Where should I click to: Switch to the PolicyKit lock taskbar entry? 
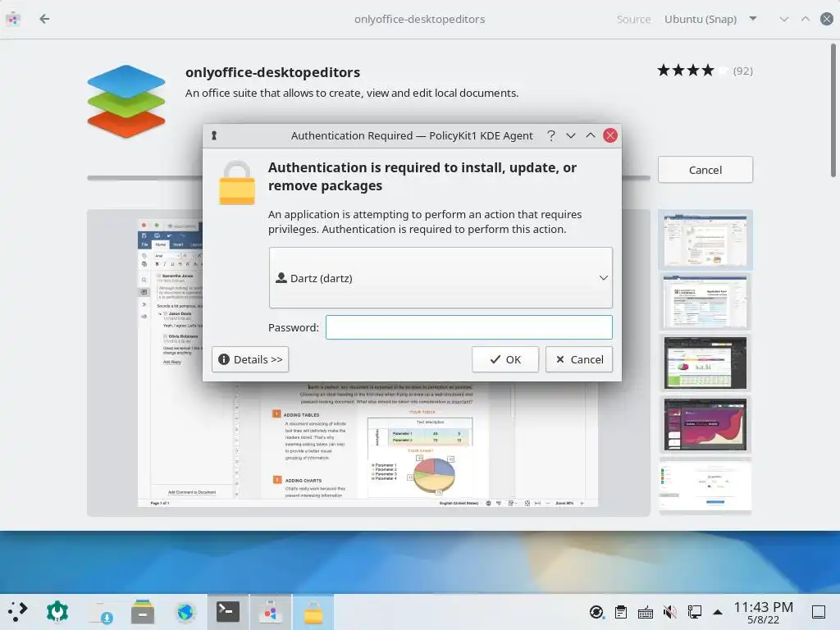313,612
